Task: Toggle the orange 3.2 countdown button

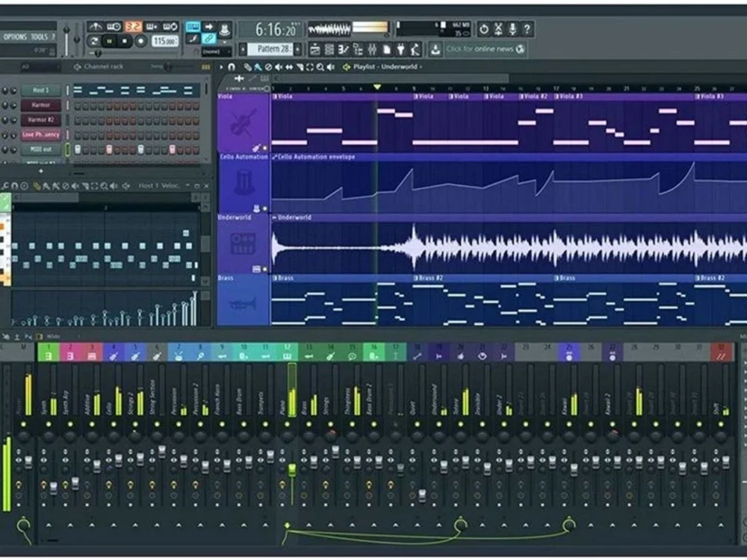Action: pos(133,27)
